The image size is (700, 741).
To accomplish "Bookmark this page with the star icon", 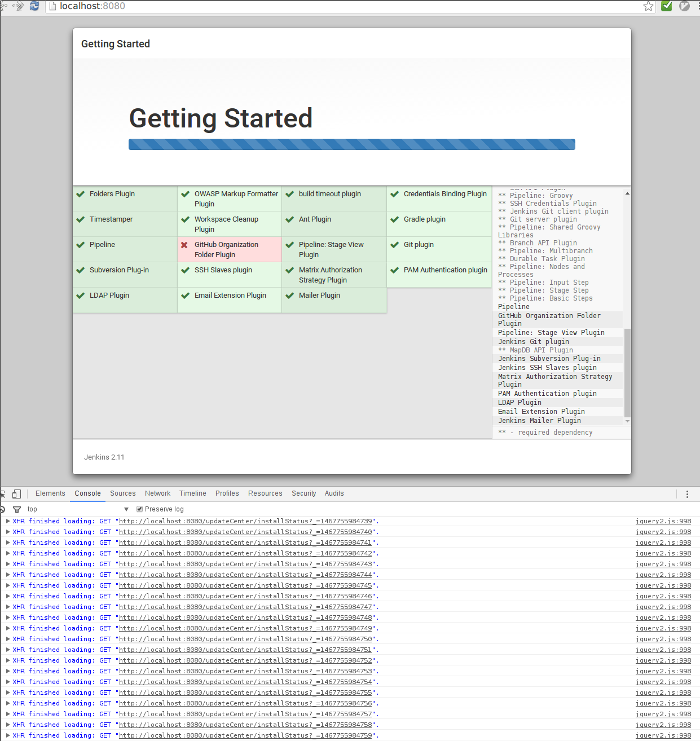I will [x=648, y=6].
